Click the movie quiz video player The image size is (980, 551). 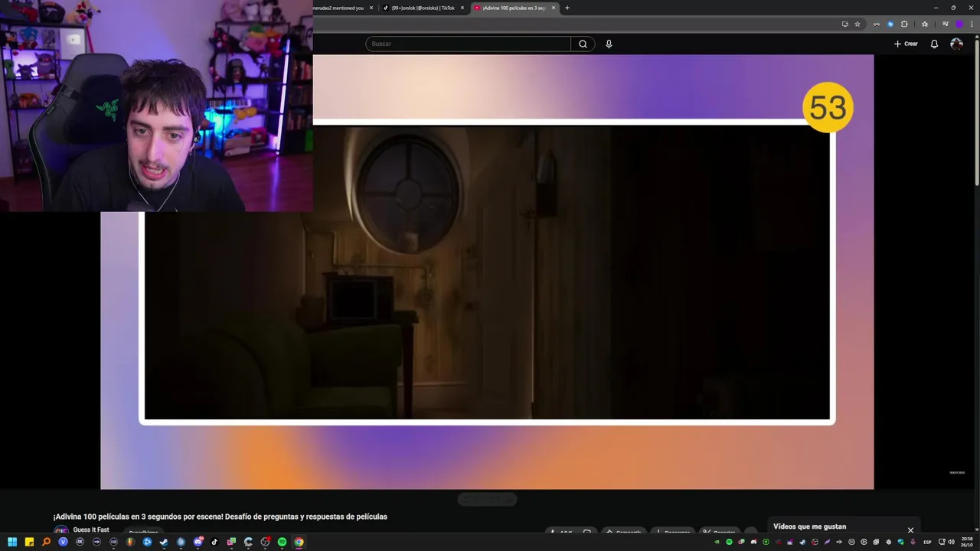[x=487, y=272]
